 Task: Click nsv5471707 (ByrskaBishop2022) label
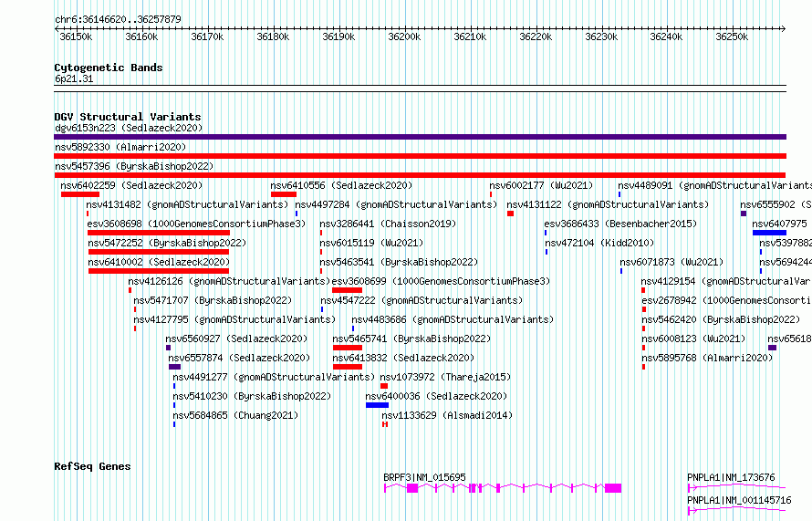(x=213, y=300)
